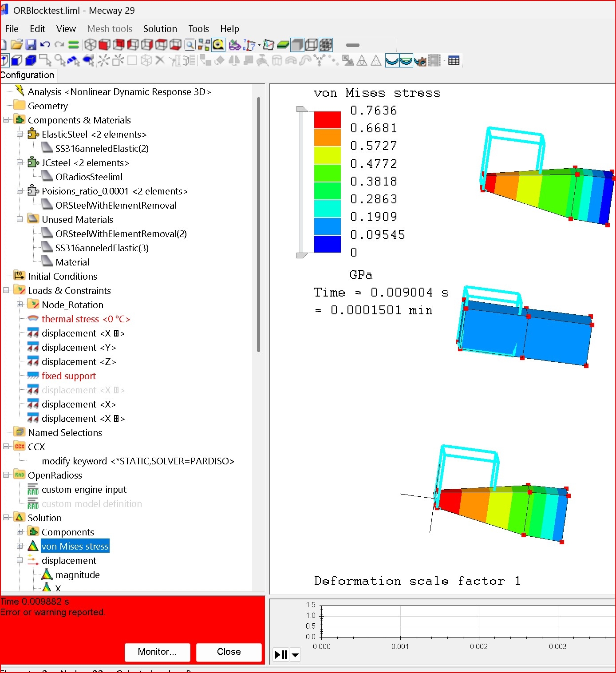Viewport: 616px width, 673px height.
Task: Click the Save file toolbar icon
Action: pyautogui.click(x=31, y=45)
